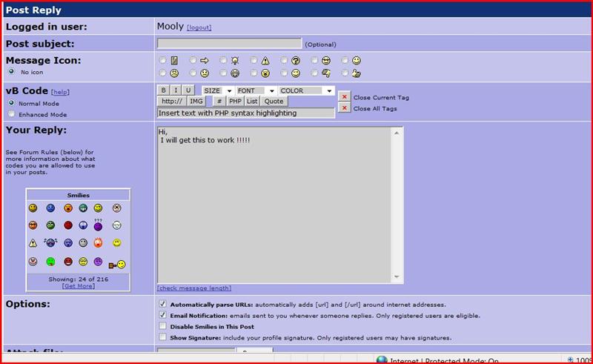Insert the orange sunglasses smilie
Screen dimensions: 593x364
[33, 225]
